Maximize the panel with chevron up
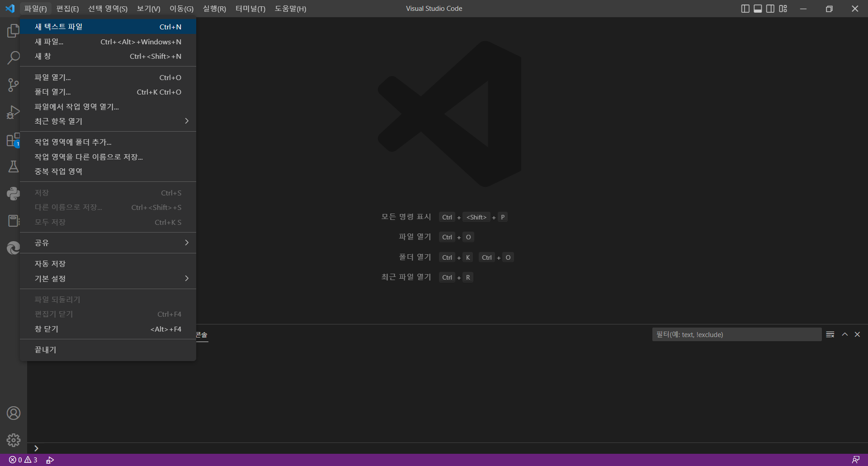This screenshot has height=466, width=868. point(844,334)
